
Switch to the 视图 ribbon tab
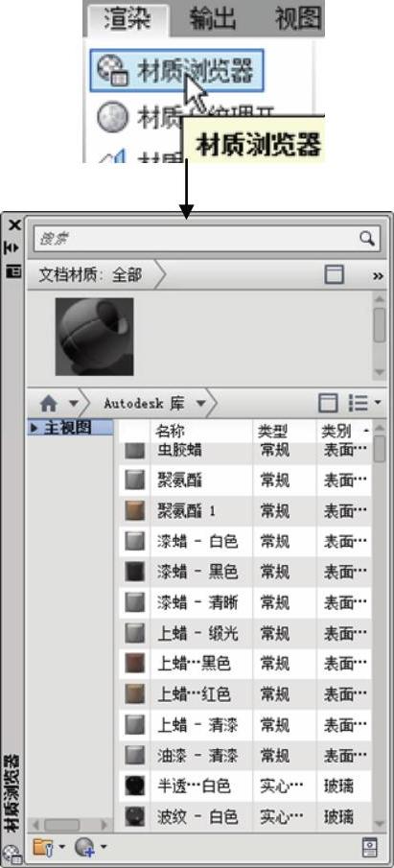pyautogui.click(x=298, y=19)
